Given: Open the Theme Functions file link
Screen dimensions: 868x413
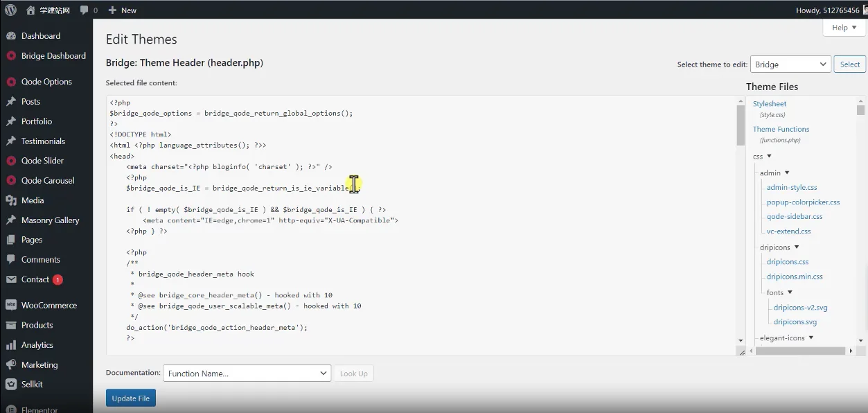Looking at the screenshot, I should pos(781,129).
